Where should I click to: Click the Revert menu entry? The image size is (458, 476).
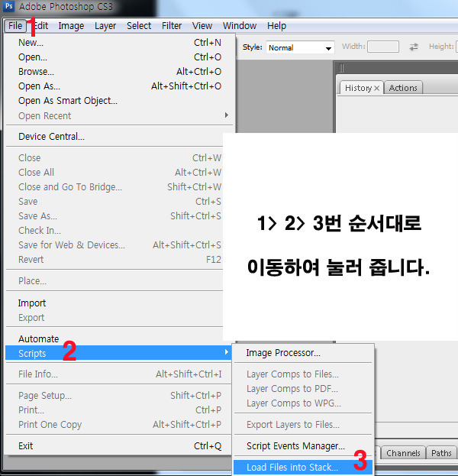tap(114, 260)
